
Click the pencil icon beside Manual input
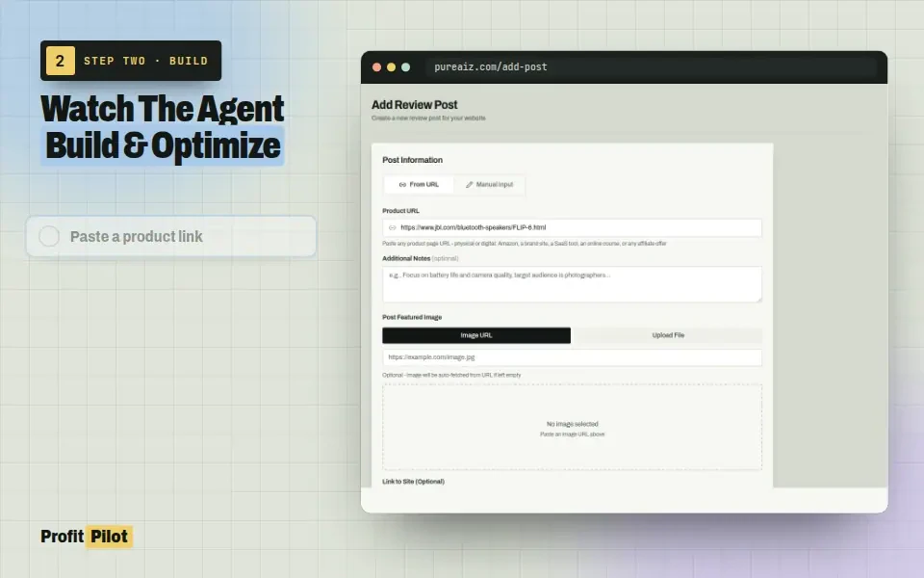click(470, 185)
